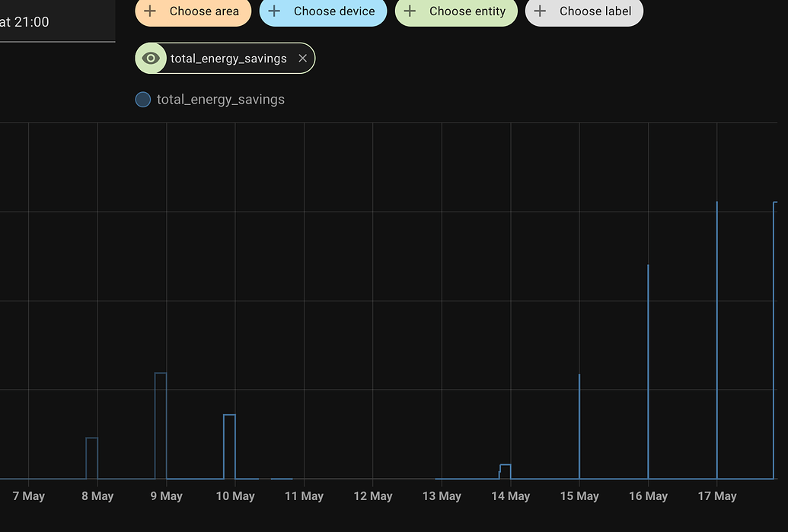Toggle the eye icon on total_energy_savings chip
The image size is (788, 532).
[150, 58]
